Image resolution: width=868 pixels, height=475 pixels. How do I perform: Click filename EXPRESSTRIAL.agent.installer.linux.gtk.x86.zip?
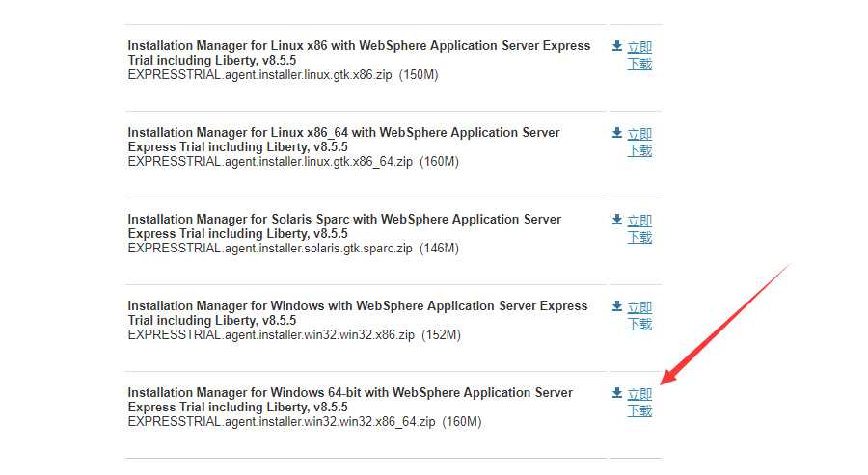click(259, 74)
